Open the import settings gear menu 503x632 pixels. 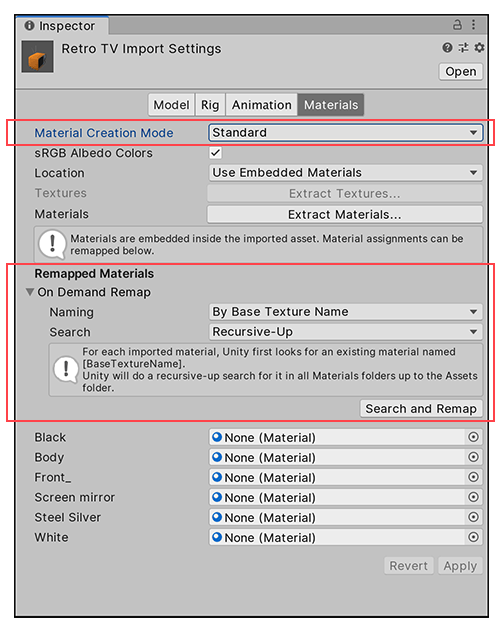[x=479, y=48]
